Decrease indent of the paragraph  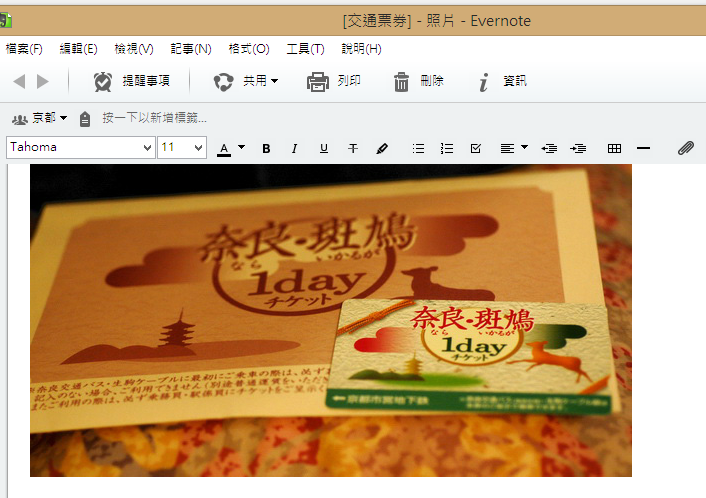point(549,149)
